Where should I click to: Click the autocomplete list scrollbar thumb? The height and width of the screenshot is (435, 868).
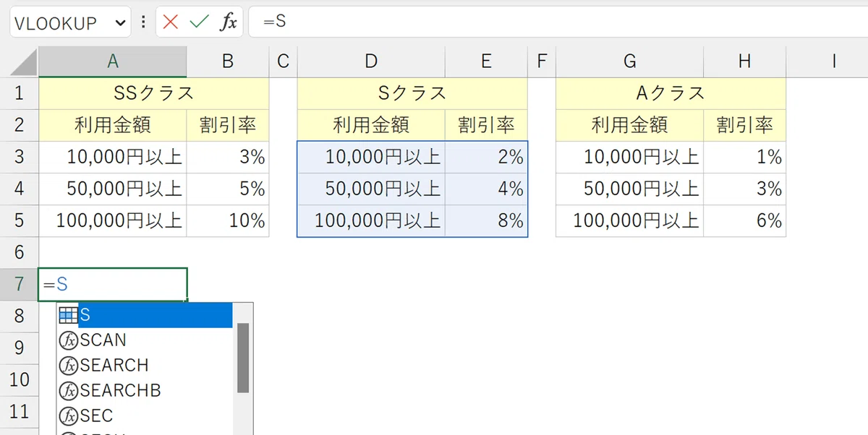243,358
